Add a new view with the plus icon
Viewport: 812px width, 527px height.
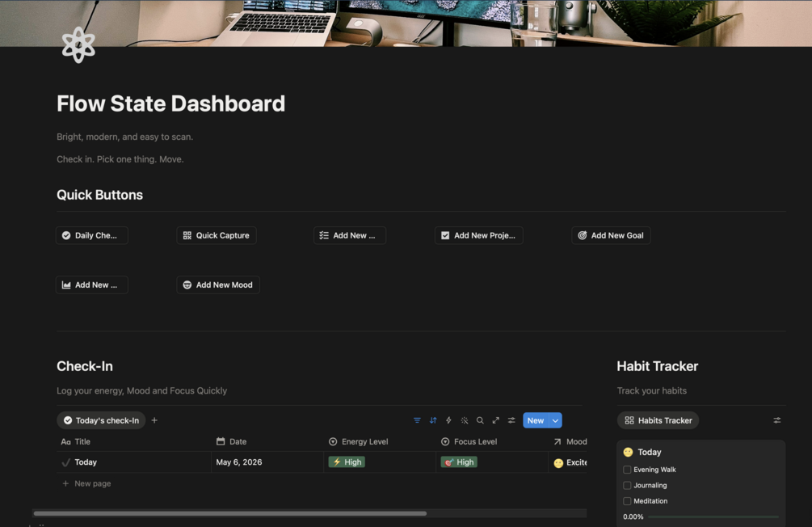pos(154,420)
